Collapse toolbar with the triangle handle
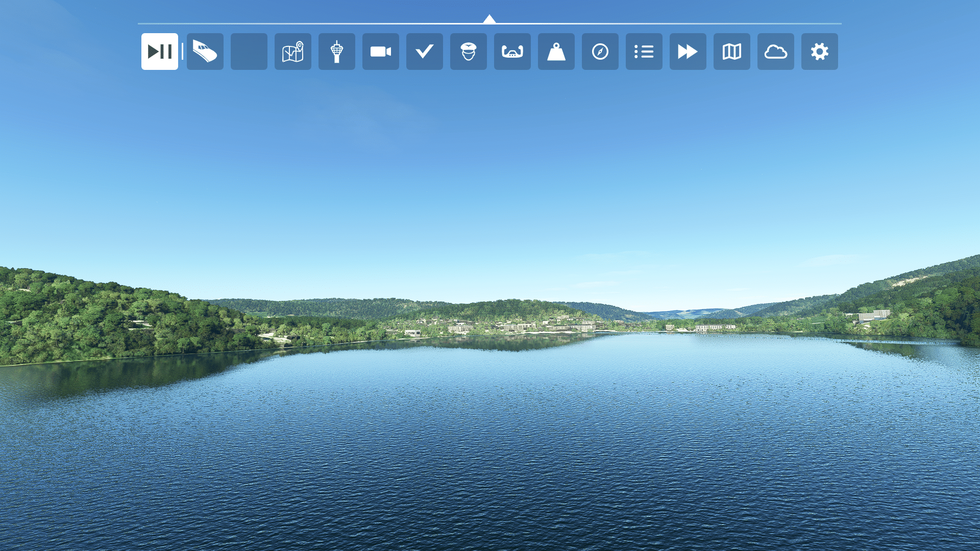Screen dimensions: 980x551 point(489,19)
